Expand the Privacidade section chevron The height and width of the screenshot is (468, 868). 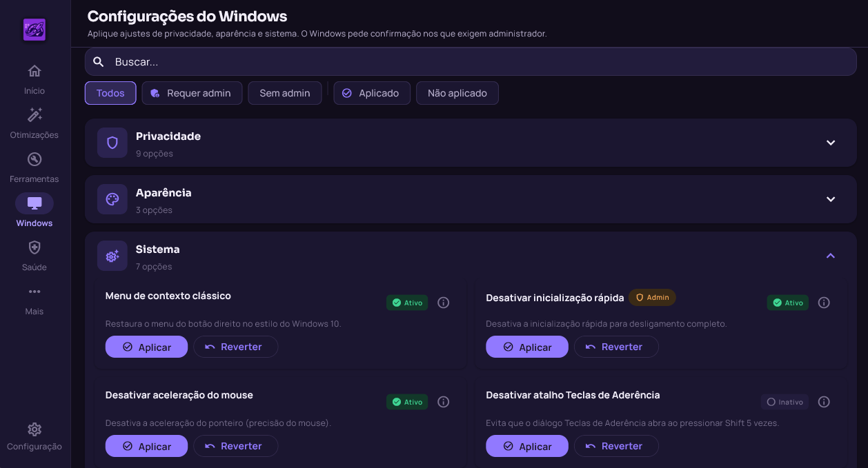831,143
